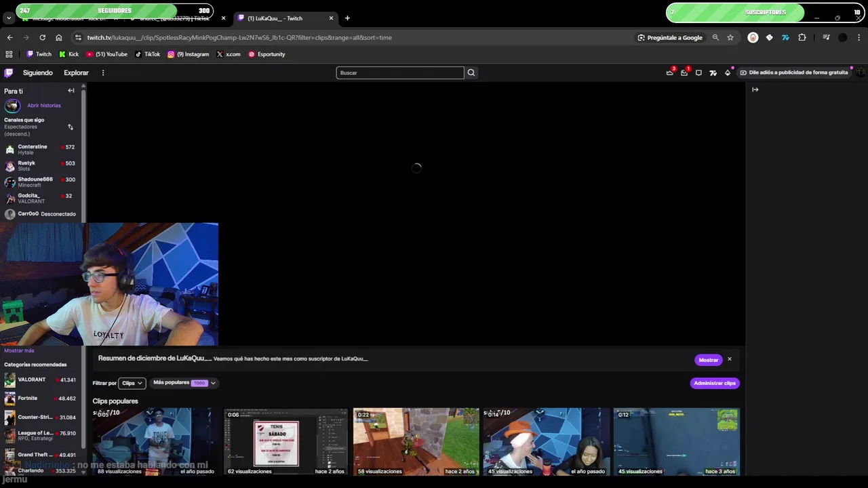
Task: Open Chrome three-dot menu
Action: (859, 37)
